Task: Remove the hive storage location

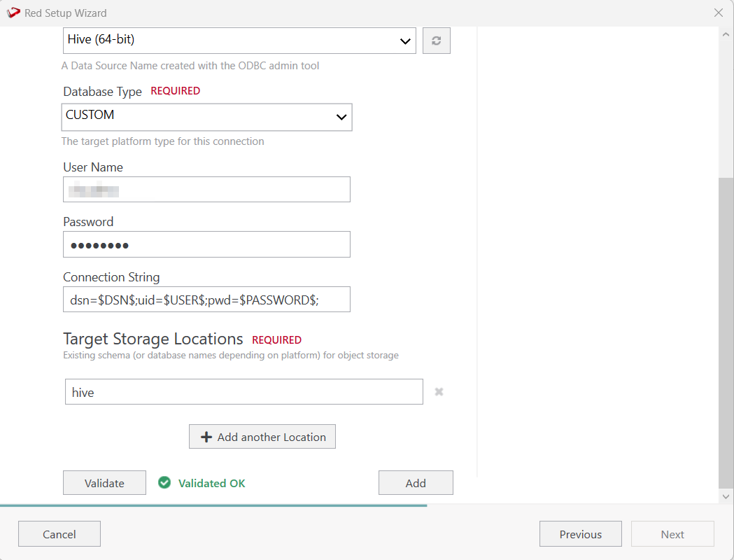Action: tap(439, 392)
